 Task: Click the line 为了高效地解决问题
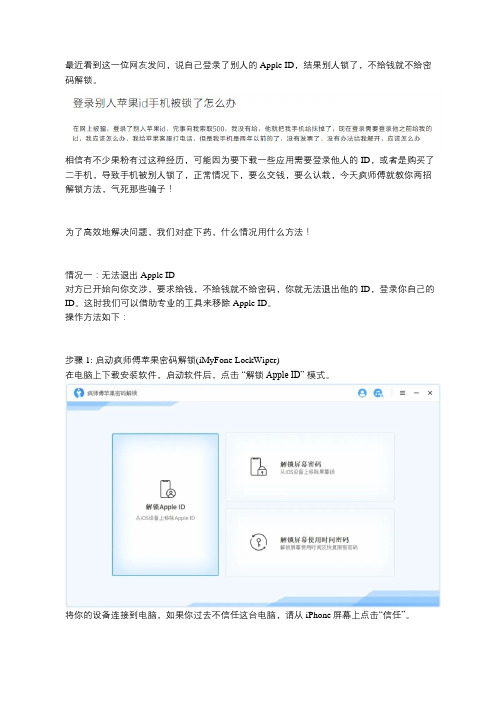(188, 232)
